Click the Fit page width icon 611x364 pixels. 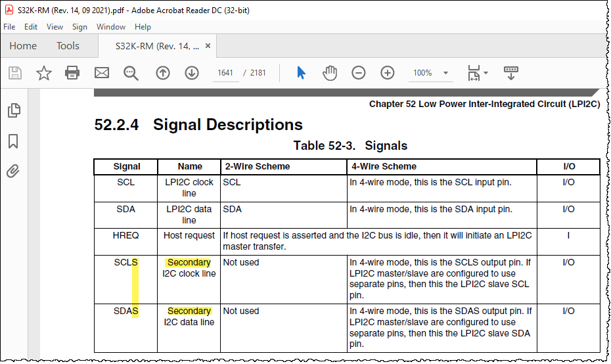coord(474,73)
